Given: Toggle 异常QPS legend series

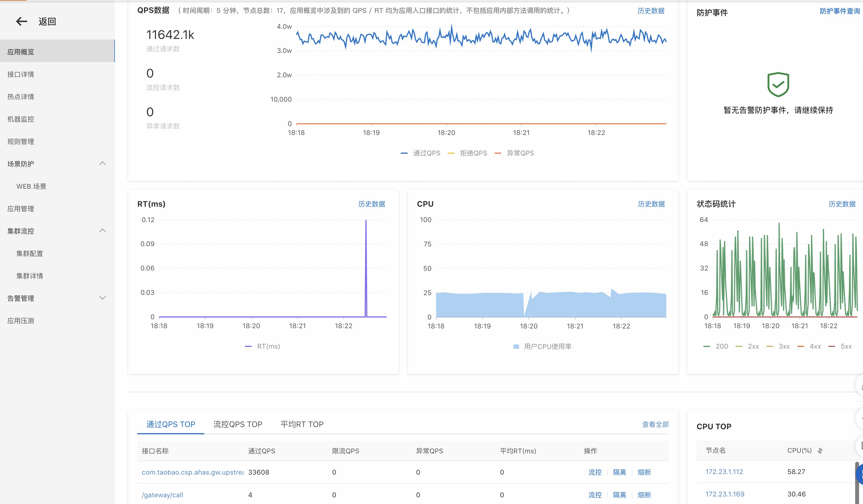Looking at the screenshot, I should 514,153.
